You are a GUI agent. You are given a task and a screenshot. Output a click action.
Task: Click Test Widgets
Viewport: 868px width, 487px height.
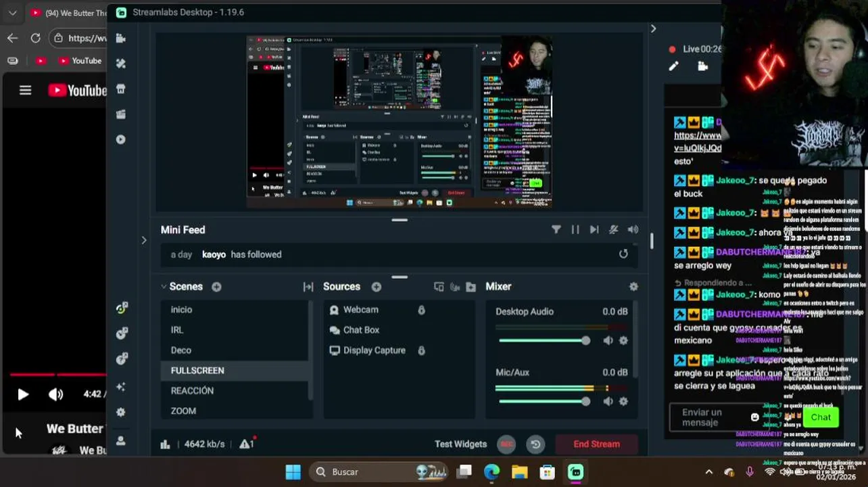[460, 444]
